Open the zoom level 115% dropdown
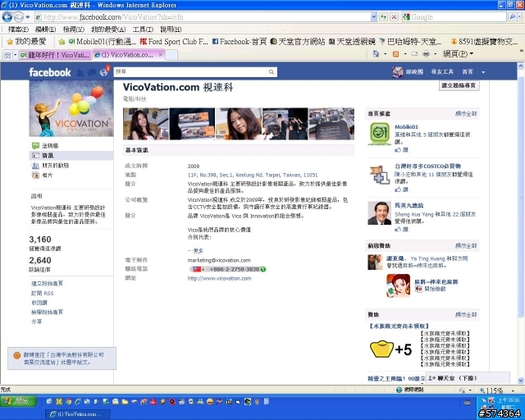 pyautogui.click(x=513, y=390)
